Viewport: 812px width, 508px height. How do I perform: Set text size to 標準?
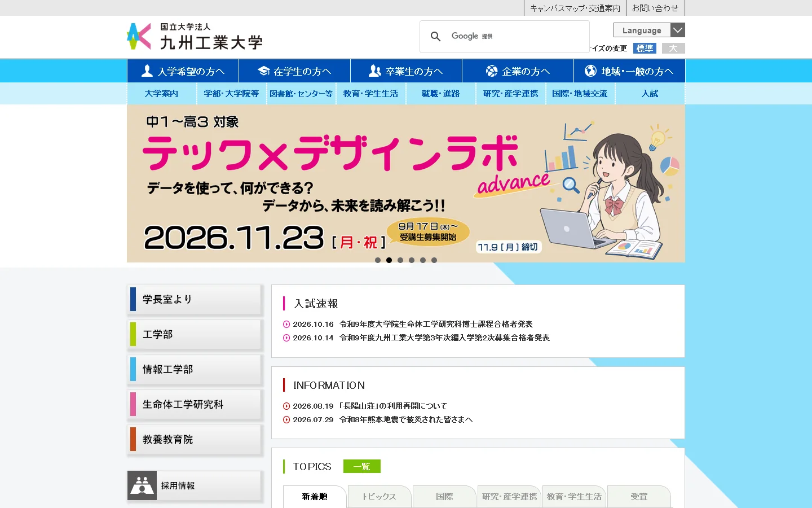tap(645, 49)
